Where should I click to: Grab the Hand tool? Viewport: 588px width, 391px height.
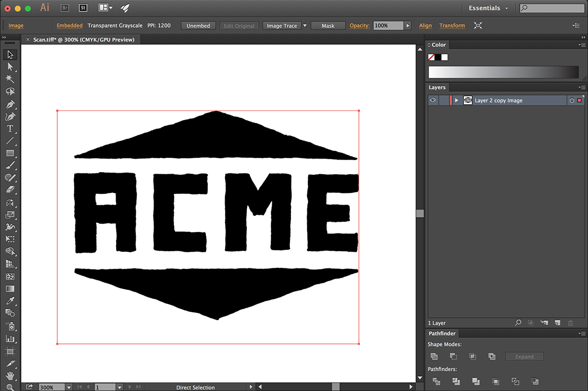click(x=10, y=375)
